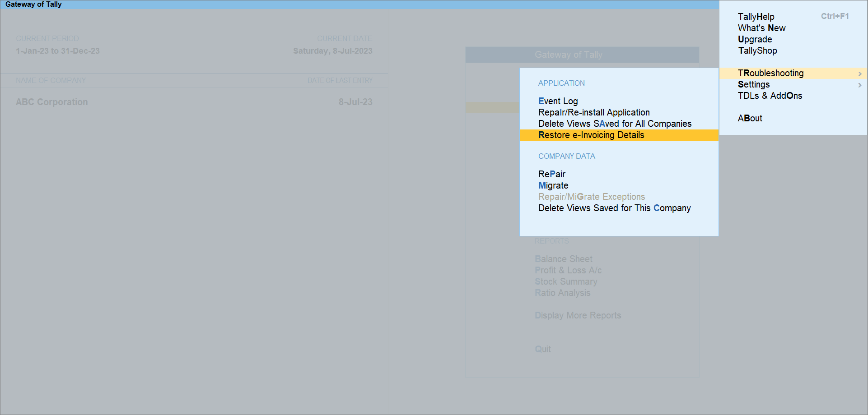This screenshot has width=868, height=415.
Task: Expand the Troubleshooting submenu arrow
Action: [x=860, y=74]
